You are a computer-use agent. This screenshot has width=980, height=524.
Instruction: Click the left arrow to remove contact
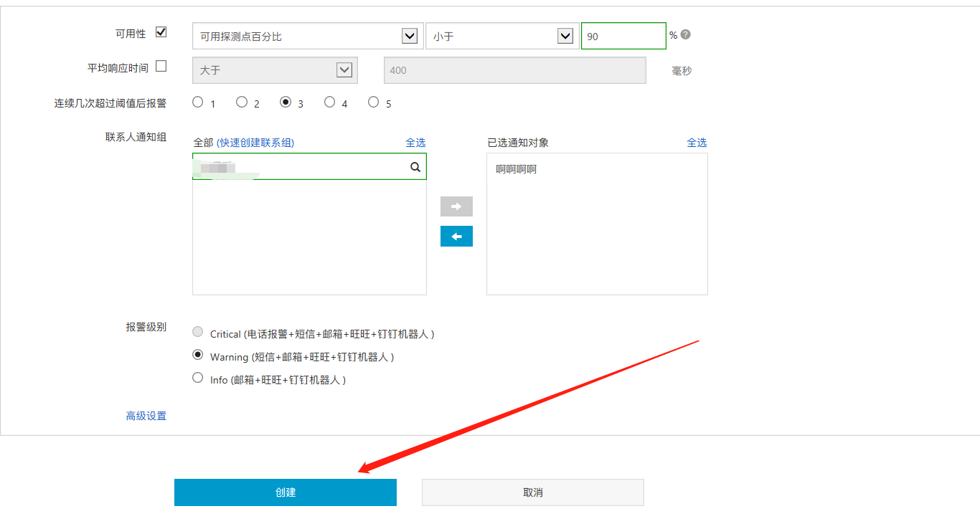click(x=456, y=237)
